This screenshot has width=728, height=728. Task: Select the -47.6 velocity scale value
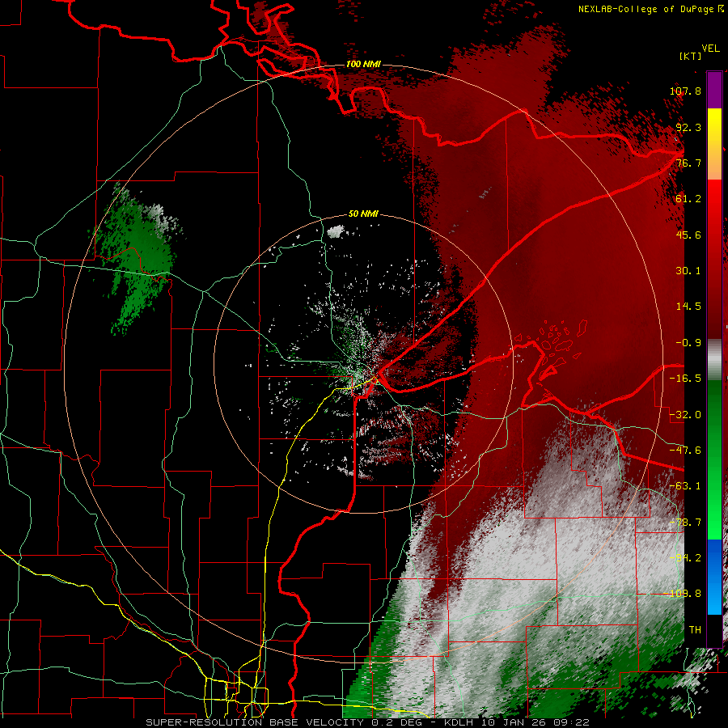[x=685, y=451]
